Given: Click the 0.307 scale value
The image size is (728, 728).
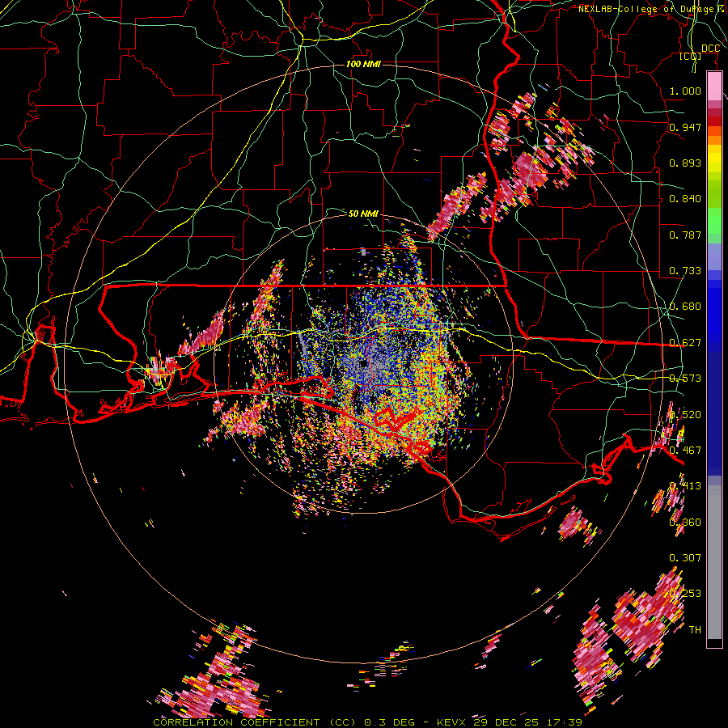Looking at the screenshot, I should (x=685, y=557).
